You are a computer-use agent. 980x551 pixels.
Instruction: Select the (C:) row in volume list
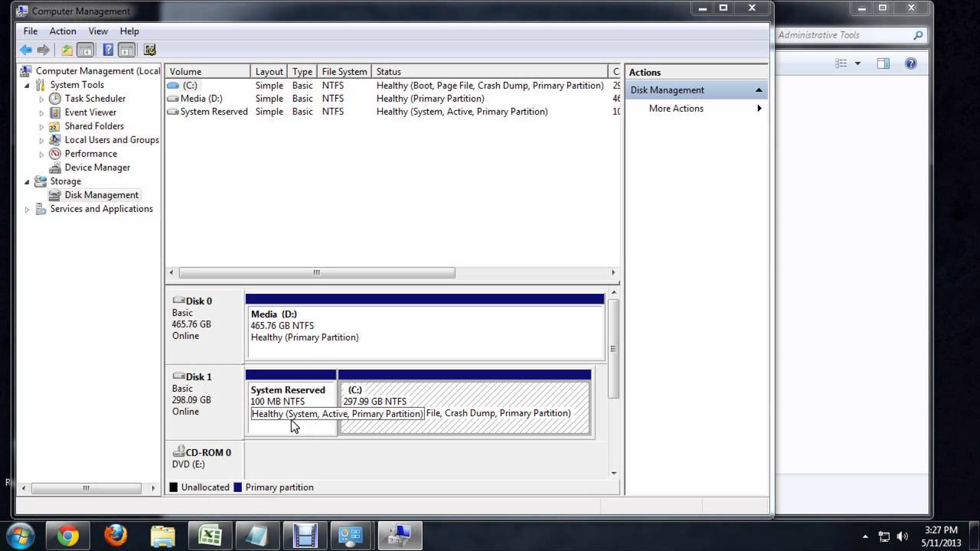coord(393,86)
